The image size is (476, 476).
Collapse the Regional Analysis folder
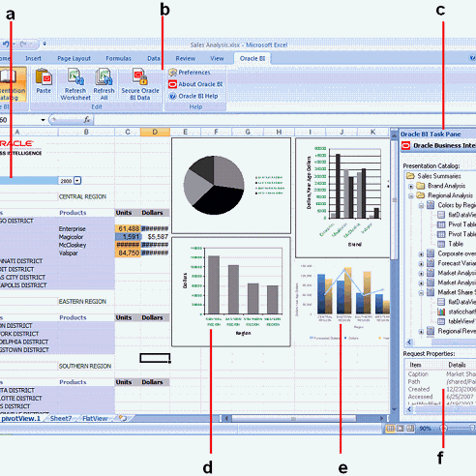click(411, 195)
